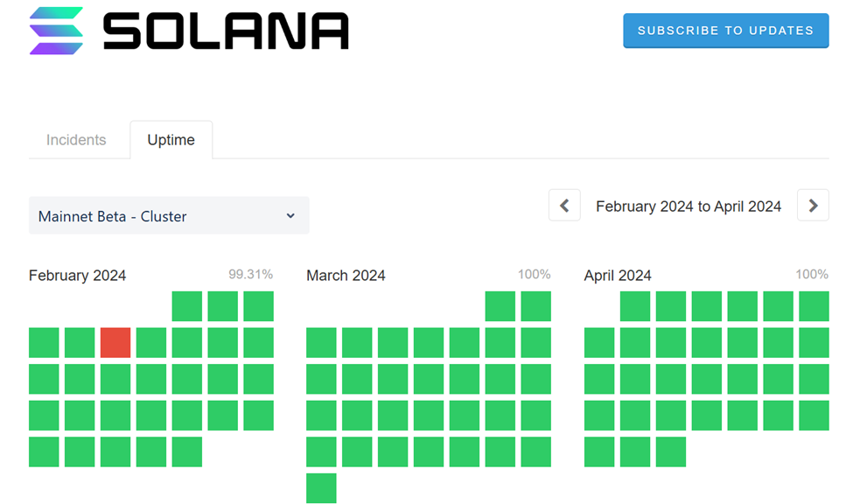Expand the date range selector showing February to April
Image resolution: width=853 pixels, height=504 pixels.
689,206
